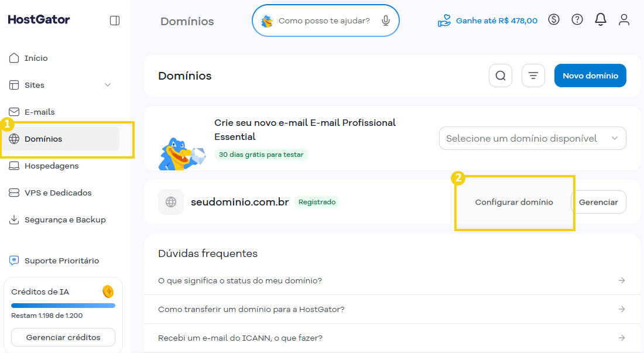Click the 'Como posso te ajudar?' assistant field
The height and width of the screenshot is (353, 644).
click(326, 20)
